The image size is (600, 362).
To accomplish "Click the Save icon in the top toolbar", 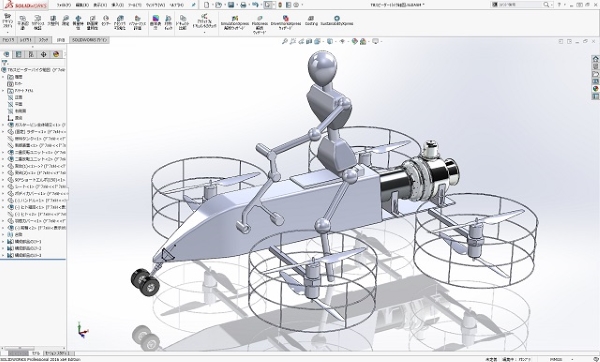I will click(231, 5).
